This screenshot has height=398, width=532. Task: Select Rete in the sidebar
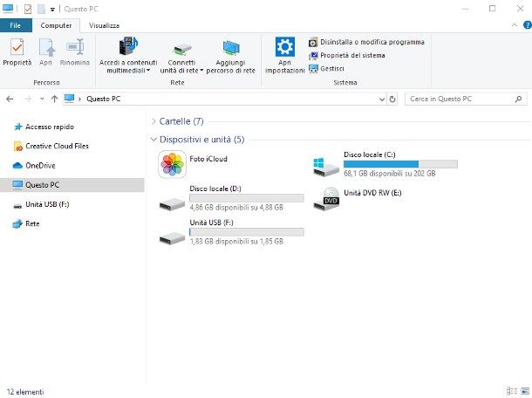(x=26, y=223)
